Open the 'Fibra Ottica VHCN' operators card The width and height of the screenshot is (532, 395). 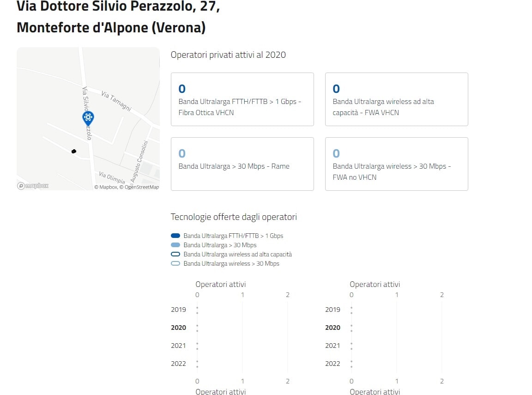(242, 99)
